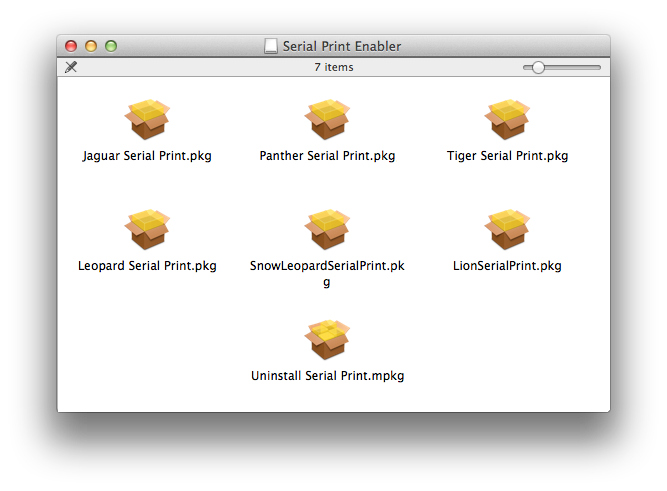Click the LionSerialPrint.pkg filename label

pos(507,266)
